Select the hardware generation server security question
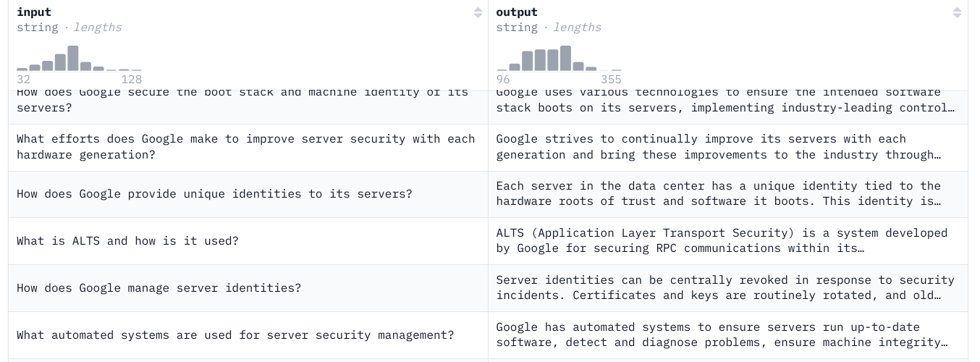 pos(245,147)
